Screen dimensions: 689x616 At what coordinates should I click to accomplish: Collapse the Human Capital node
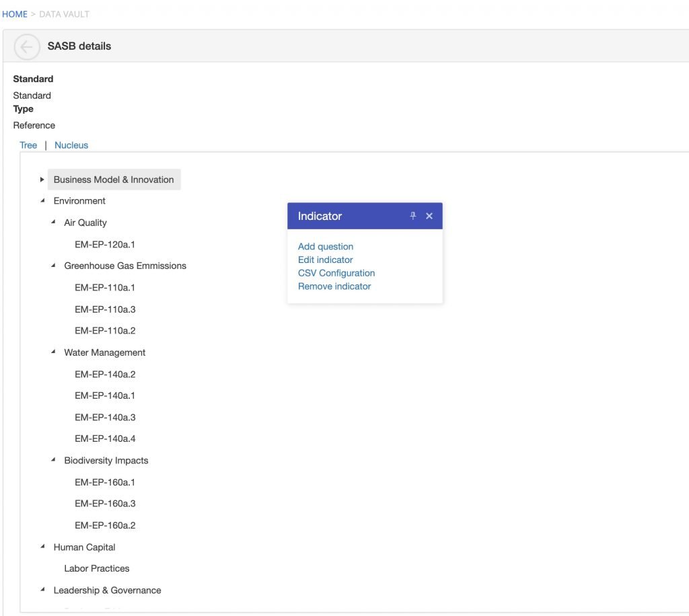click(x=42, y=547)
